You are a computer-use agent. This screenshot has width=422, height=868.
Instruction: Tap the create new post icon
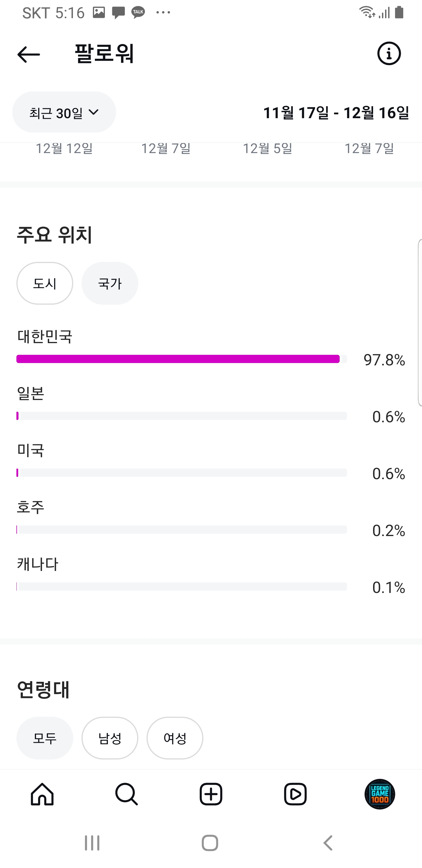[211, 794]
